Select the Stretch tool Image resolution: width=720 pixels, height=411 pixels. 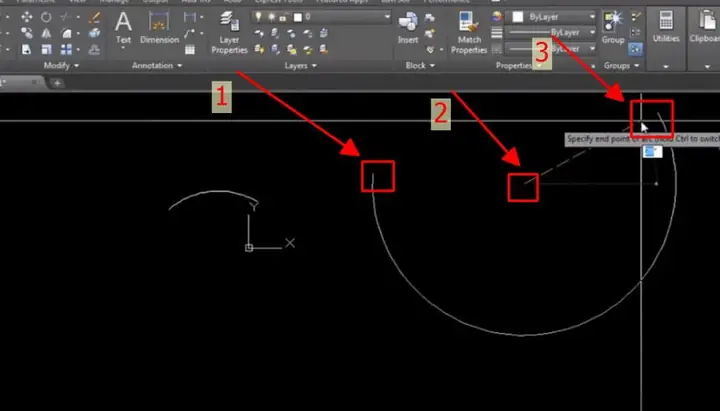pos(27,49)
